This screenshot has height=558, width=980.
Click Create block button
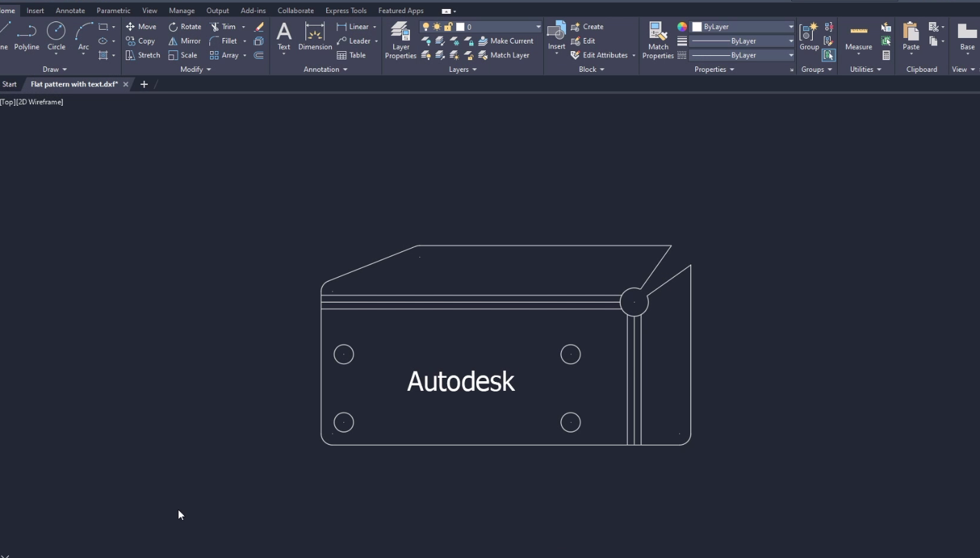(x=587, y=26)
